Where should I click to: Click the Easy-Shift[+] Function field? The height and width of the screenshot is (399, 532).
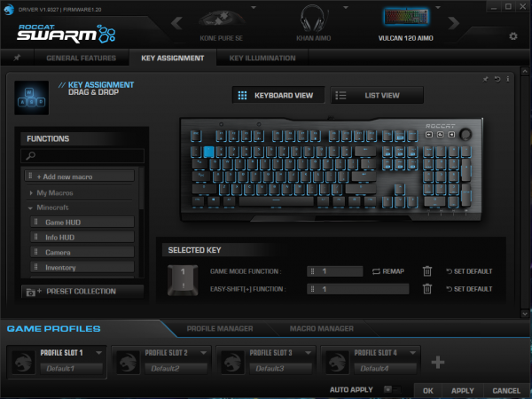[x=358, y=289]
